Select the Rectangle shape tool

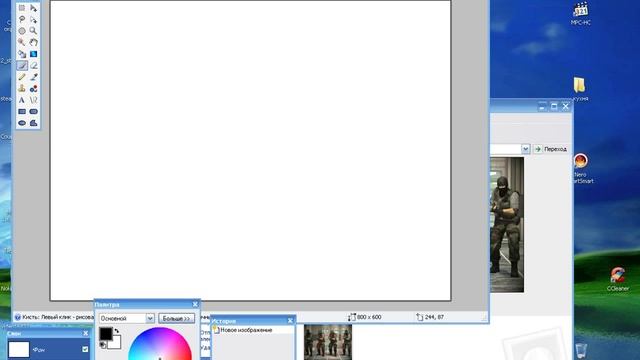(22, 111)
